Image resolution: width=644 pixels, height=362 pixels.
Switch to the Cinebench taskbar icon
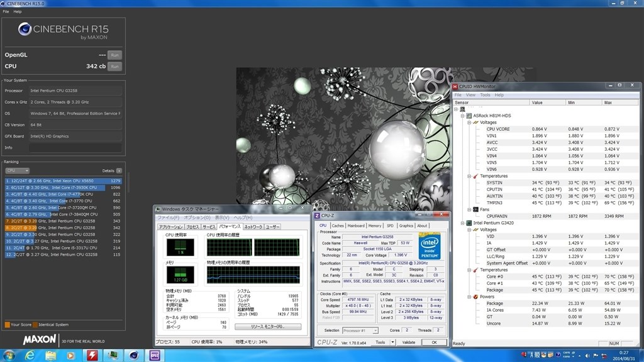pyautogui.click(x=134, y=355)
